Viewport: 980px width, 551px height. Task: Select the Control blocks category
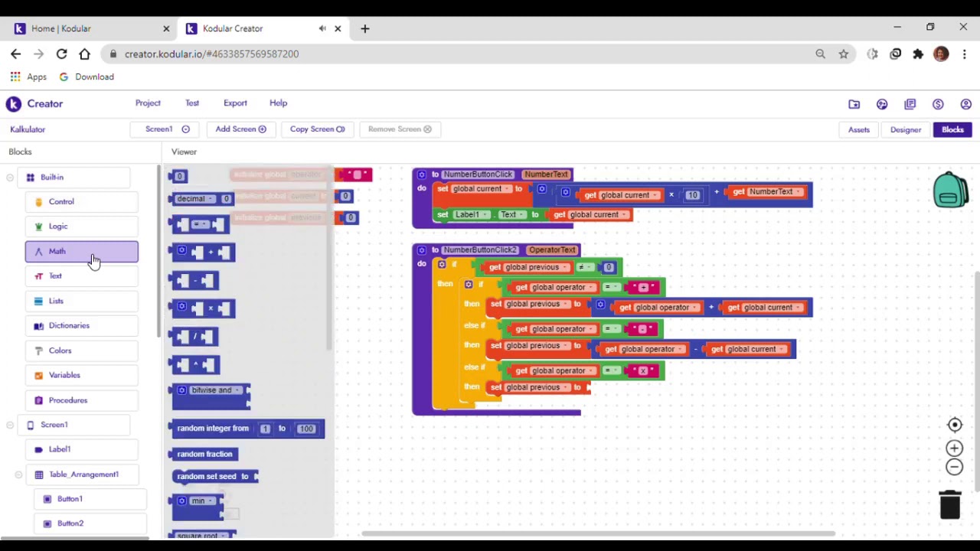coord(82,202)
